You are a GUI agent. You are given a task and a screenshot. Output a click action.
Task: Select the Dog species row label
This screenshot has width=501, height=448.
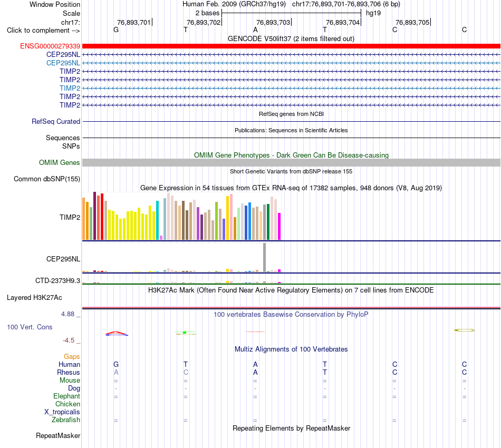[x=74, y=388]
